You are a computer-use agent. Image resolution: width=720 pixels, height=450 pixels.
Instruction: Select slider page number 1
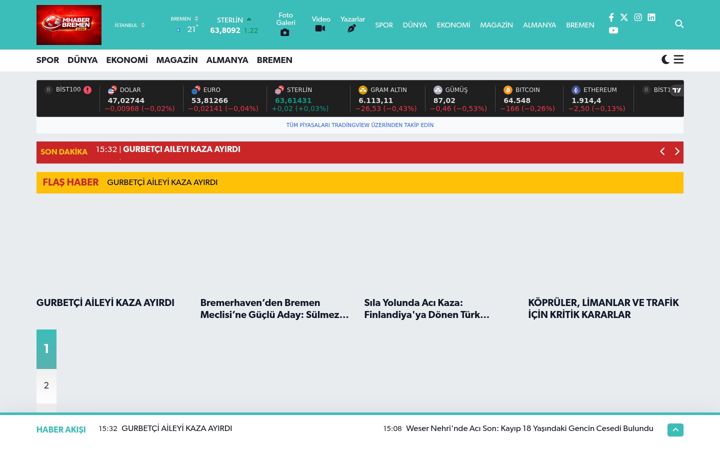click(x=46, y=349)
